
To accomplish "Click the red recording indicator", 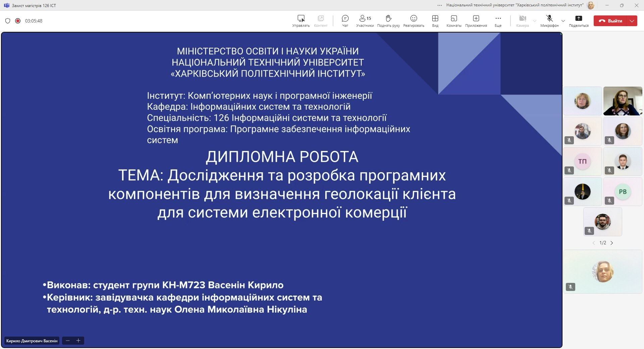I will (18, 21).
